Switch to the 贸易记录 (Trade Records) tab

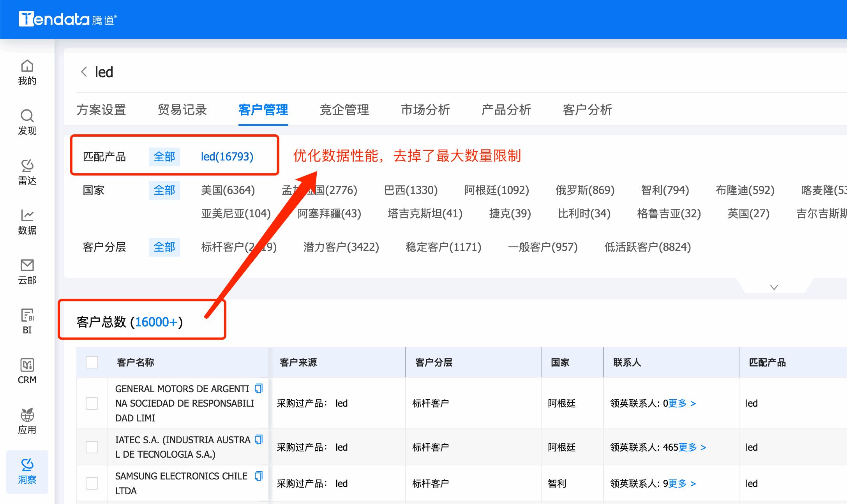click(x=182, y=110)
